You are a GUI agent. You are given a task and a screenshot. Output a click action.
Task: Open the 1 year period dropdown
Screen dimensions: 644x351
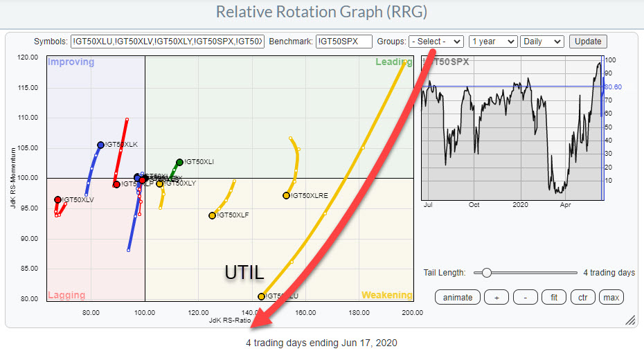coord(492,42)
